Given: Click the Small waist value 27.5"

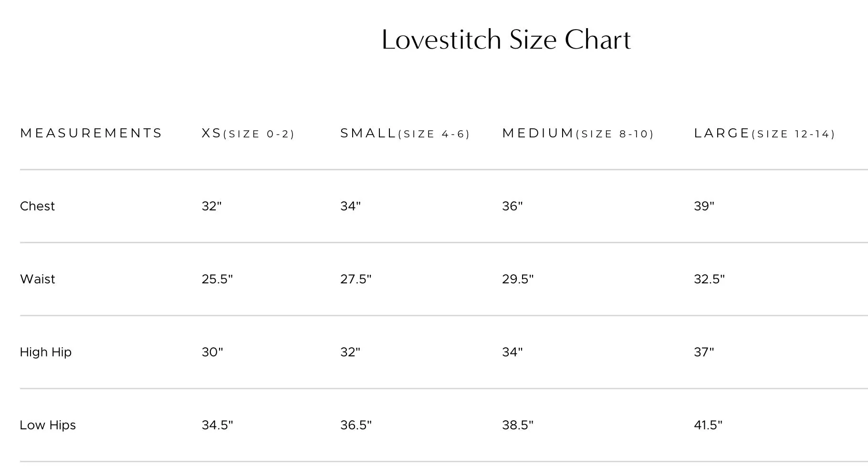Looking at the screenshot, I should coord(356,279).
